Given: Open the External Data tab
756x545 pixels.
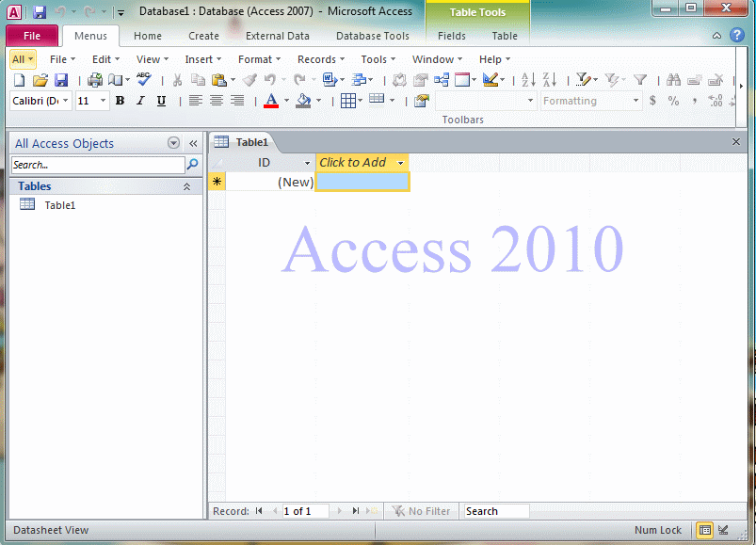Looking at the screenshot, I should click(x=277, y=36).
